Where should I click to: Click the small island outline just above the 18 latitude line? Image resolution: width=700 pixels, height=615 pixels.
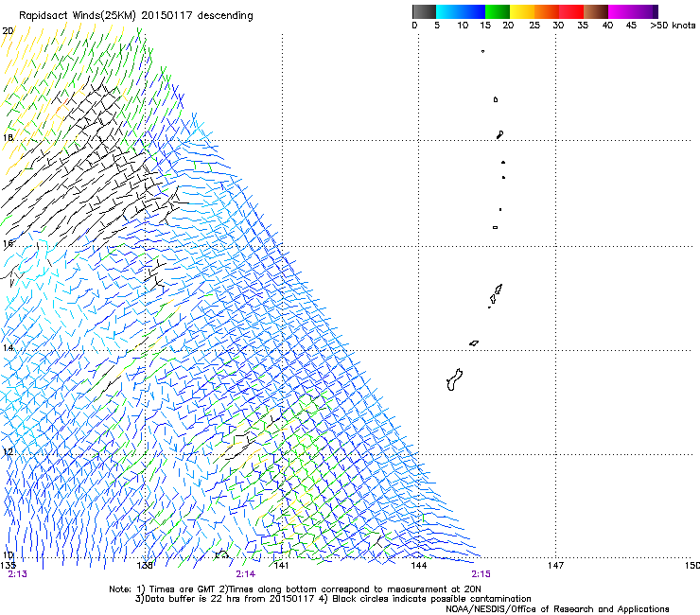click(x=500, y=134)
